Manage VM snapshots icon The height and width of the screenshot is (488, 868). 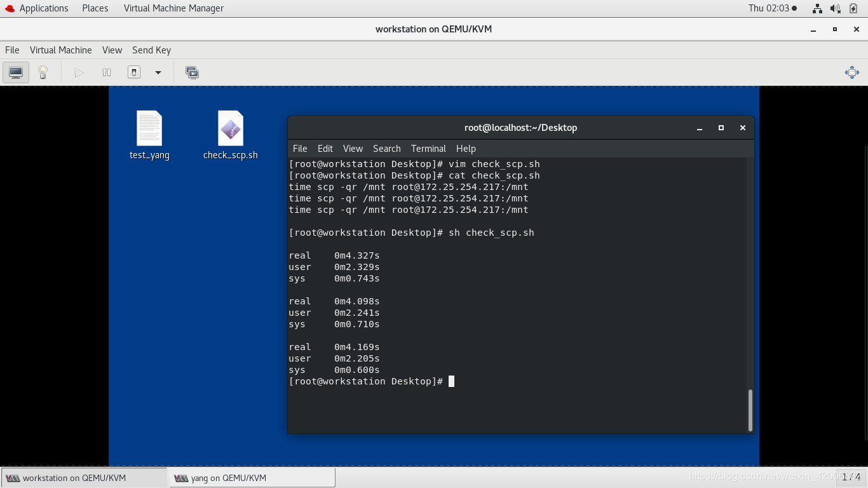tap(192, 72)
